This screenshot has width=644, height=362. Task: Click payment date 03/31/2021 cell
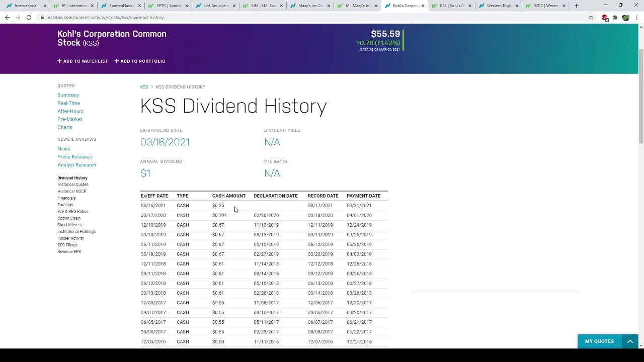pyautogui.click(x=359, y=206)
